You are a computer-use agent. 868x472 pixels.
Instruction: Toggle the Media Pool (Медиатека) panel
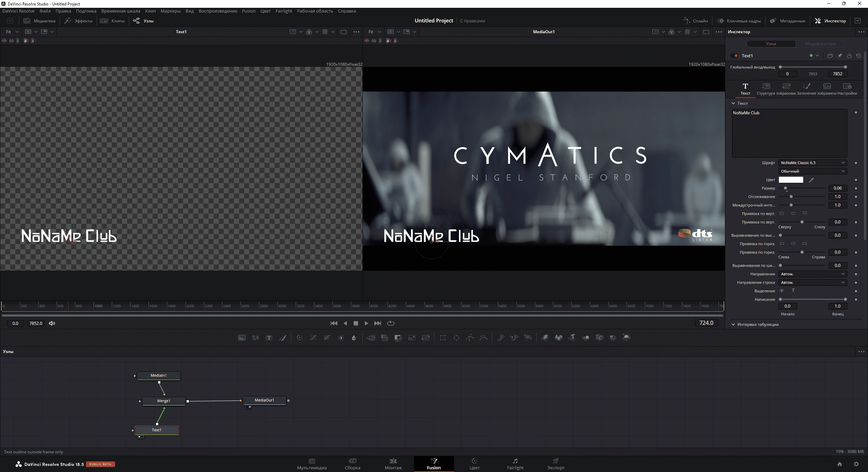40,21
